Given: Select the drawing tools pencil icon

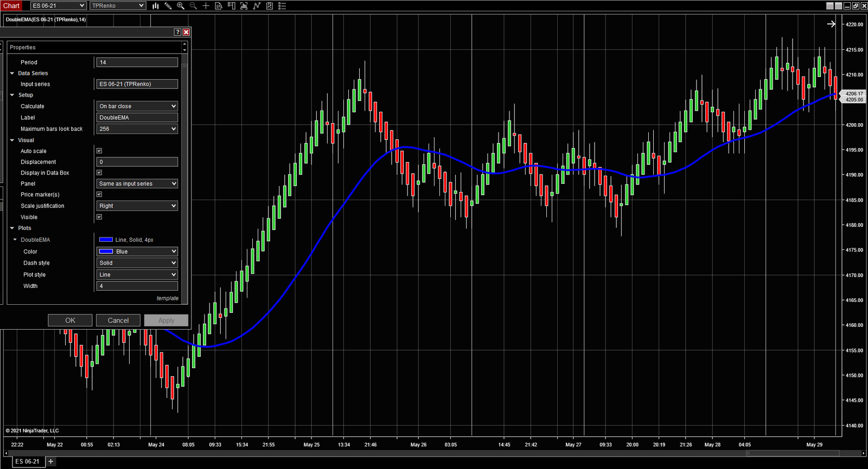Looking at the screenshot, I should [x=168, y=6].
